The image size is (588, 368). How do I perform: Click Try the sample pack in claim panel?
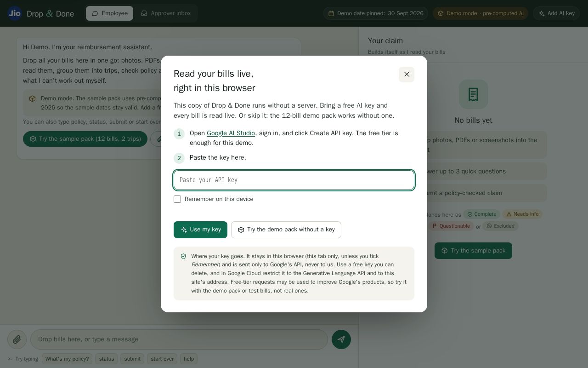point(473,251)
